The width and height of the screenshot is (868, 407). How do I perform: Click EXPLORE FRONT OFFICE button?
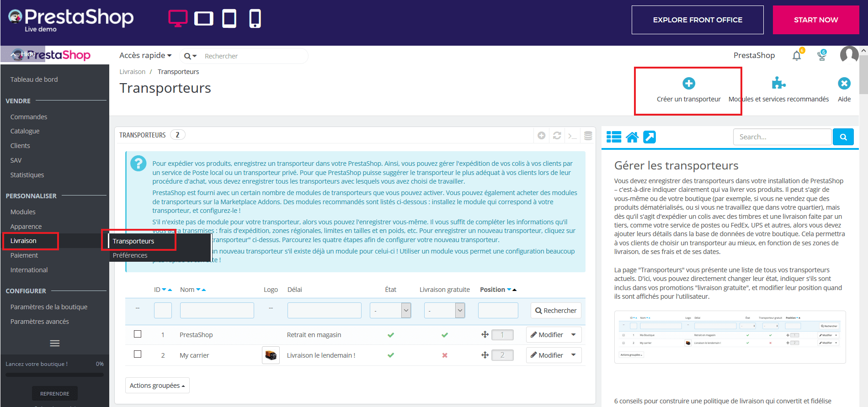pos(698,20)
